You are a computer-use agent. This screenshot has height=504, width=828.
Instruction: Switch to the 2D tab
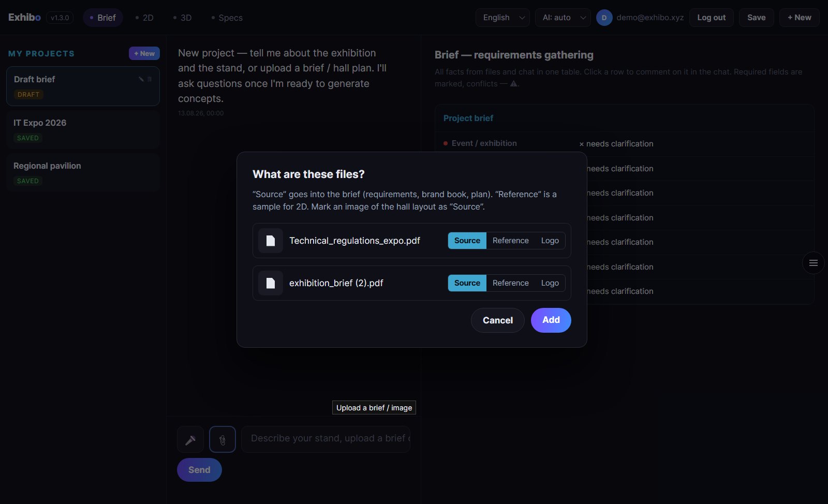[x=144, y=18]
